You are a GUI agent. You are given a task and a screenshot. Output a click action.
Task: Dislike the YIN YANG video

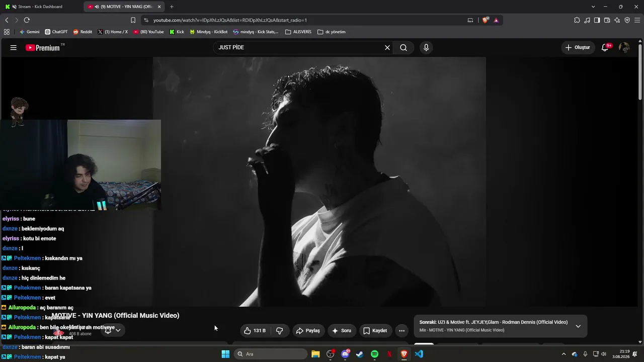point(280,331)
